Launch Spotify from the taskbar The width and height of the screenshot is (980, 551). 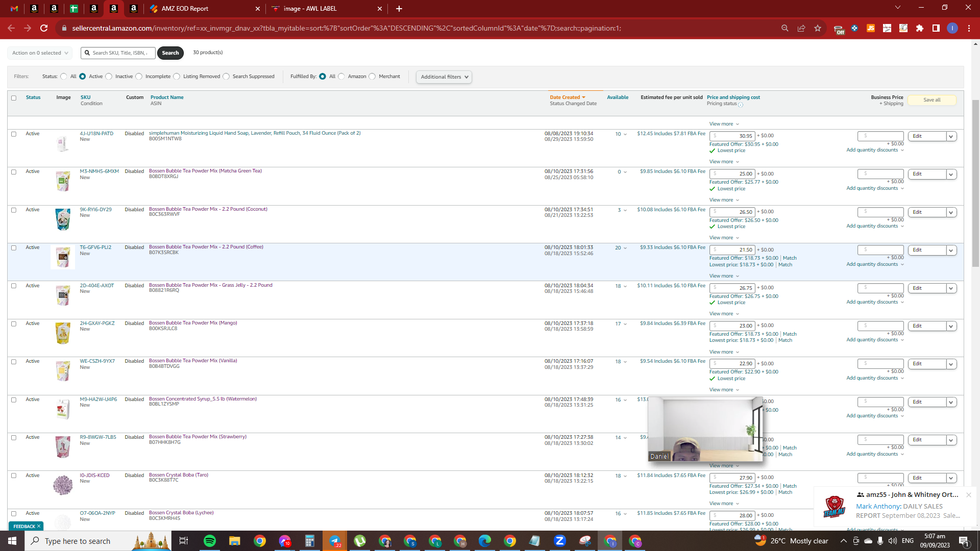[x=210, y=541]
